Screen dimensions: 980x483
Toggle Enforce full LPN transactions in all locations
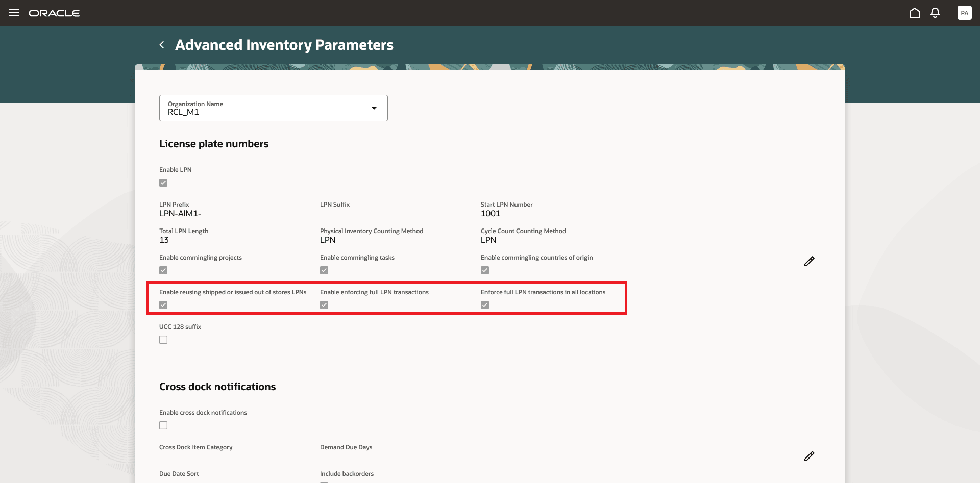coord(485,305)
